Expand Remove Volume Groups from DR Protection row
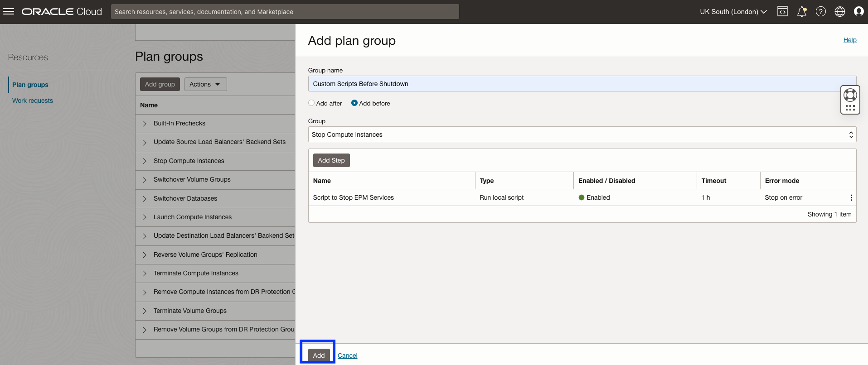Viewport: 868px width, 365px height. coord(145,330)
